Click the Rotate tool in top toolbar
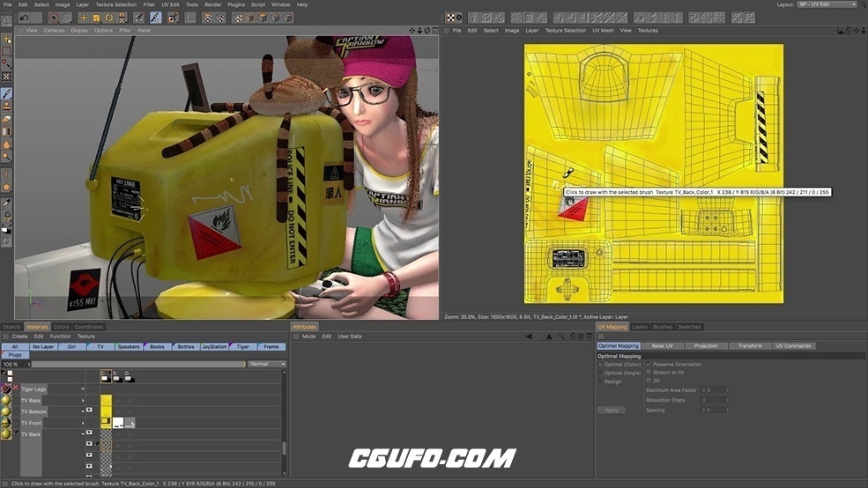The height and width of the screenshot is (488, 868). pyautogui.click(x=109, y=17)
